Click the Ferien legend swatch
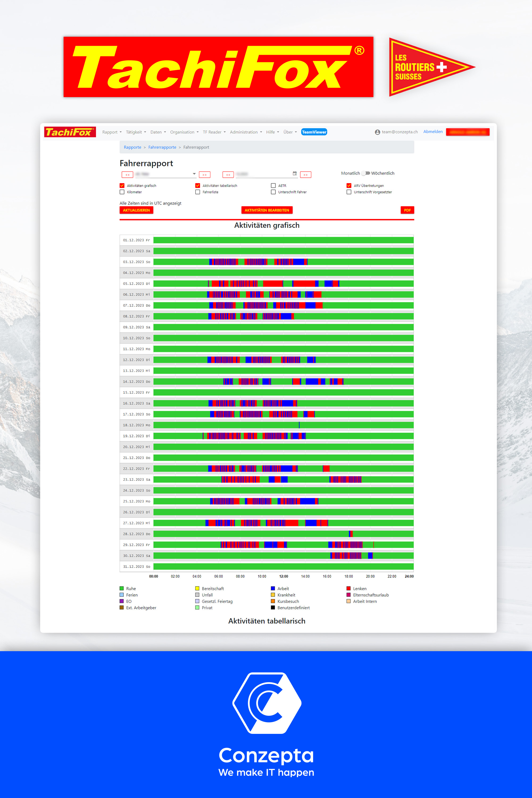 122,595
